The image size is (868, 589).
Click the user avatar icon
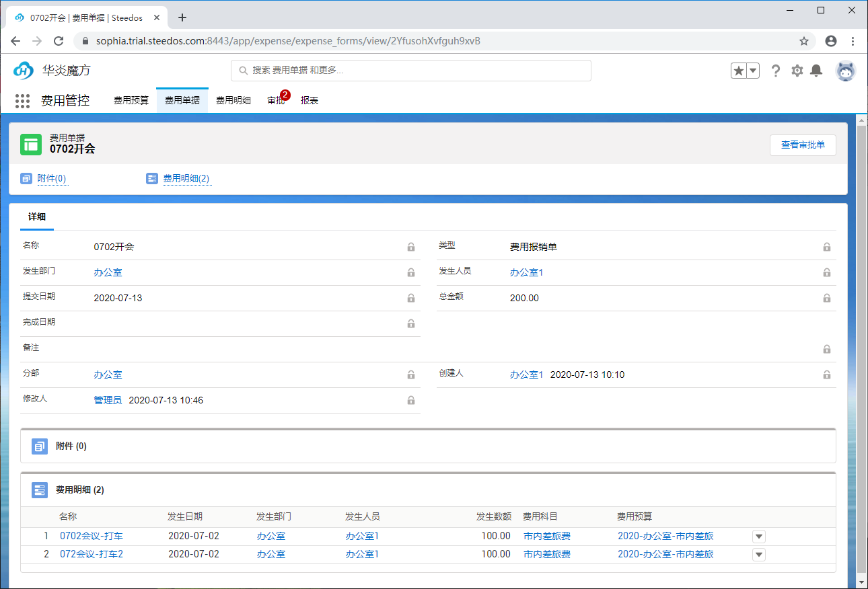[845, 70]
